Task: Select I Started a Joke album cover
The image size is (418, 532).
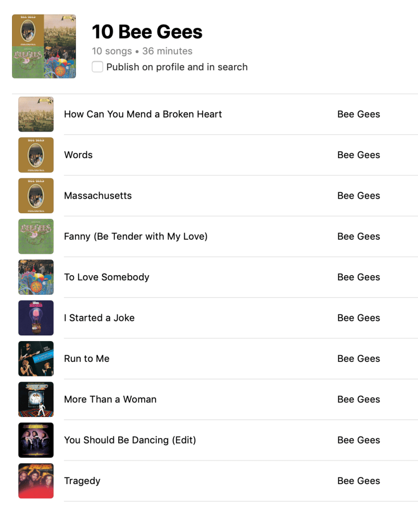Action: pos(36,318)
